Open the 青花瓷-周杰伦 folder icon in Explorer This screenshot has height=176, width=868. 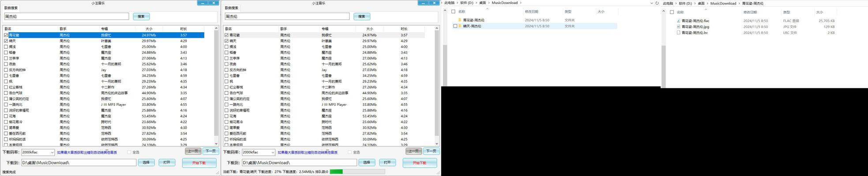pos(460,20)
